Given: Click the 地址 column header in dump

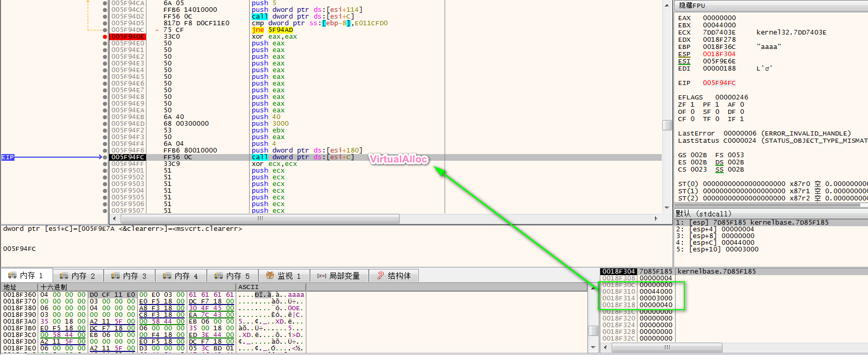Looking at the screenshot, I should tap(20, 287).
